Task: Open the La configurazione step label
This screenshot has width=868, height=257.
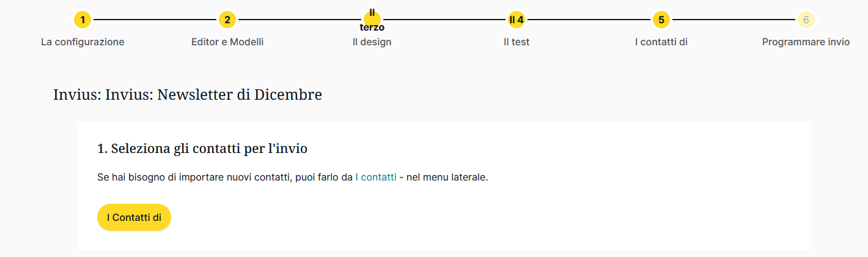Action: pyautogui.click(x=83, y=42)
